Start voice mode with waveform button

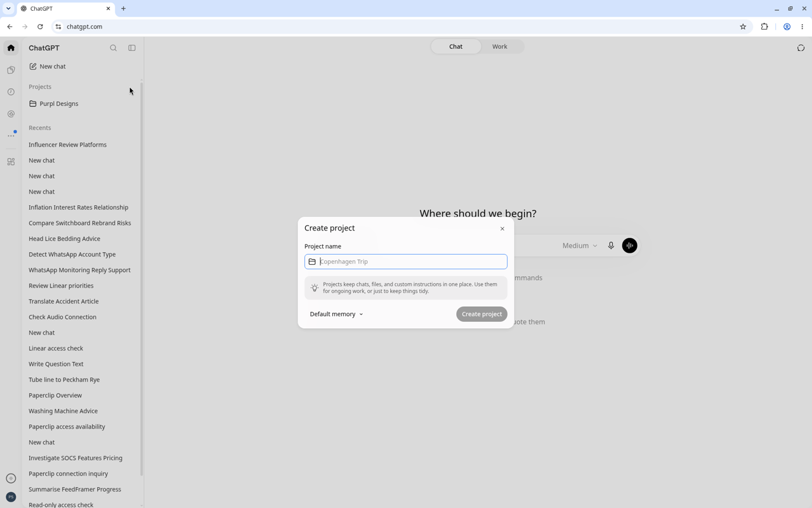[629, 246]
